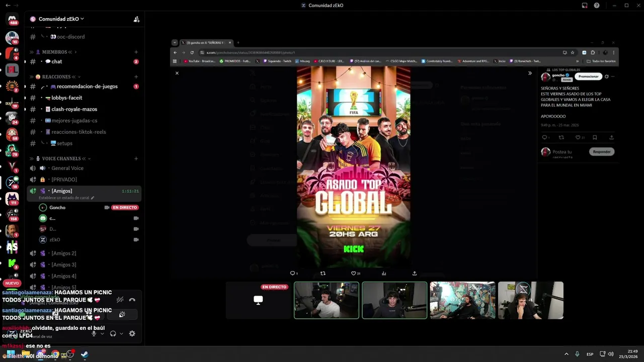Disconnect from voice call

point(132,300)
